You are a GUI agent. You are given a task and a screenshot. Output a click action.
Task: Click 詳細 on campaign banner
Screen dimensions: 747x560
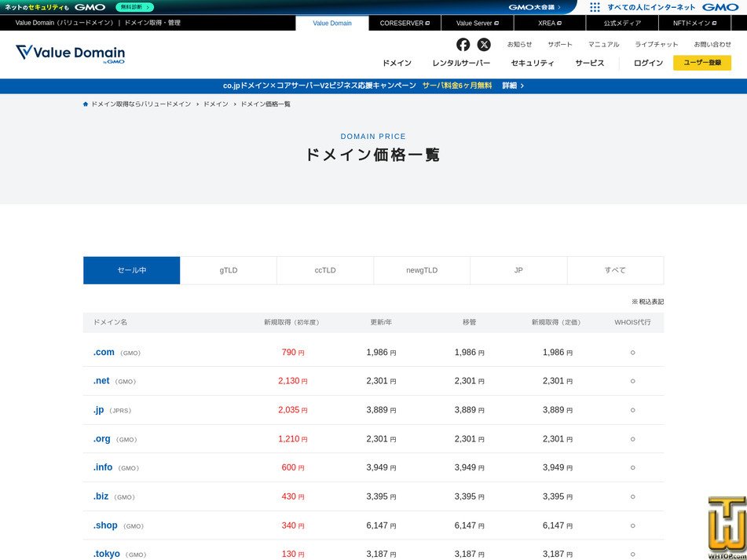click(513, 86)
